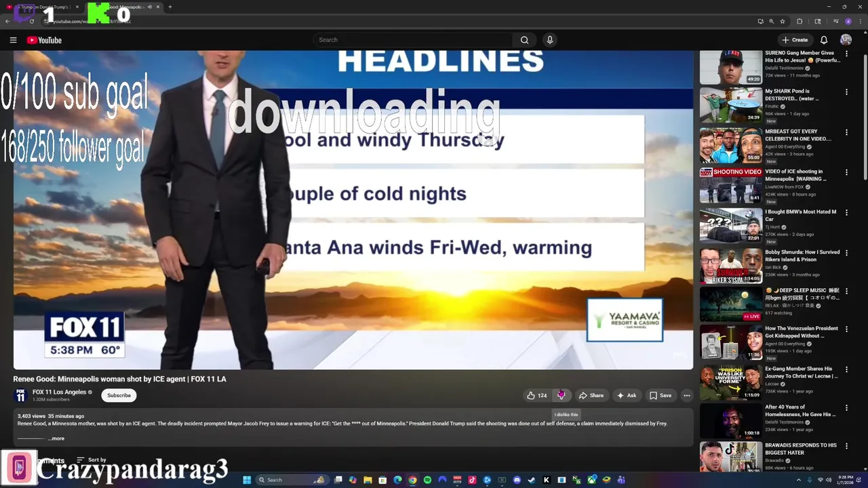Open options for DEEP SLEEP MUSIC live stream
868x488 pixels.
(846, 291)
